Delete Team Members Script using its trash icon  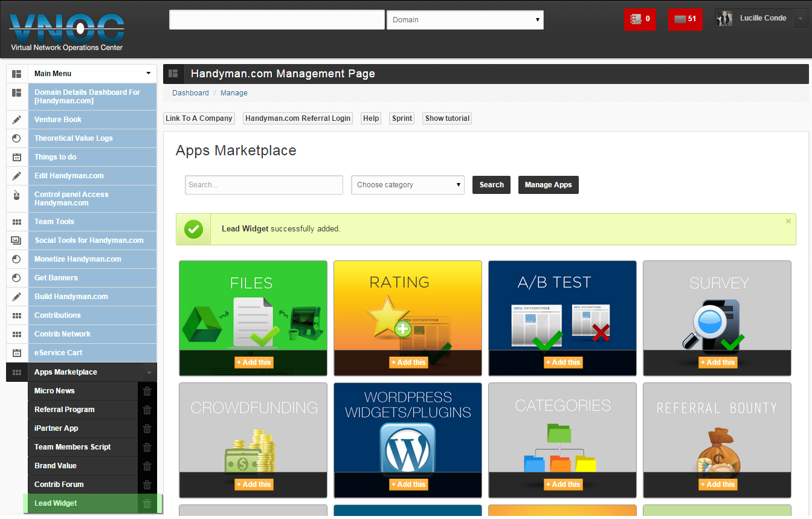coord(147,447)
